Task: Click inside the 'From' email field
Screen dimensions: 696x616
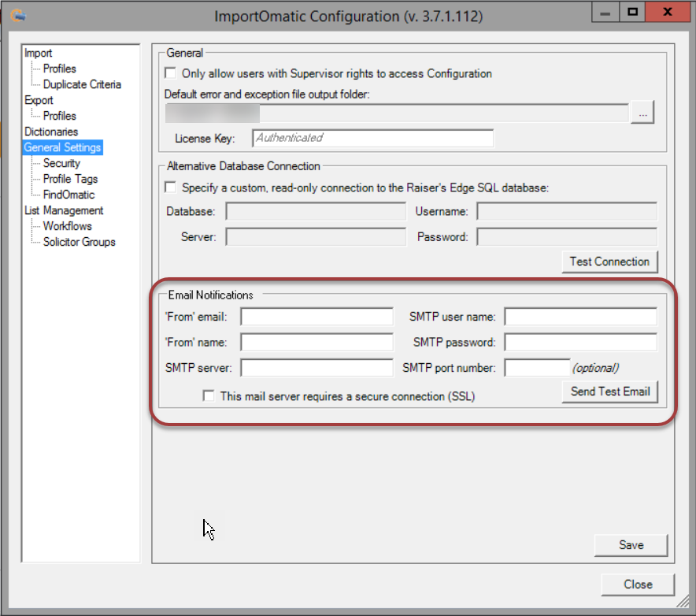Action: (316, 316)
